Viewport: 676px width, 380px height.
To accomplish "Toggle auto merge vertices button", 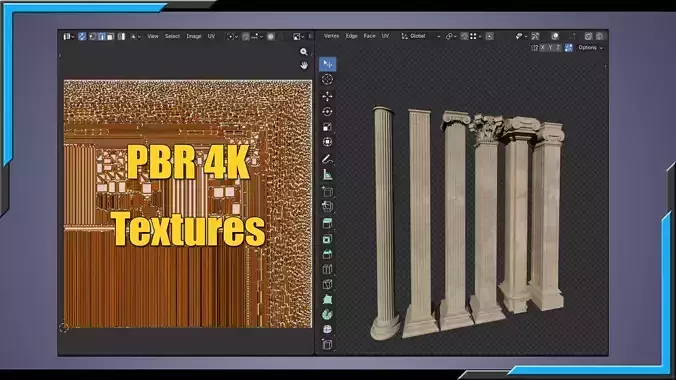I will click(x=569, y=48).
